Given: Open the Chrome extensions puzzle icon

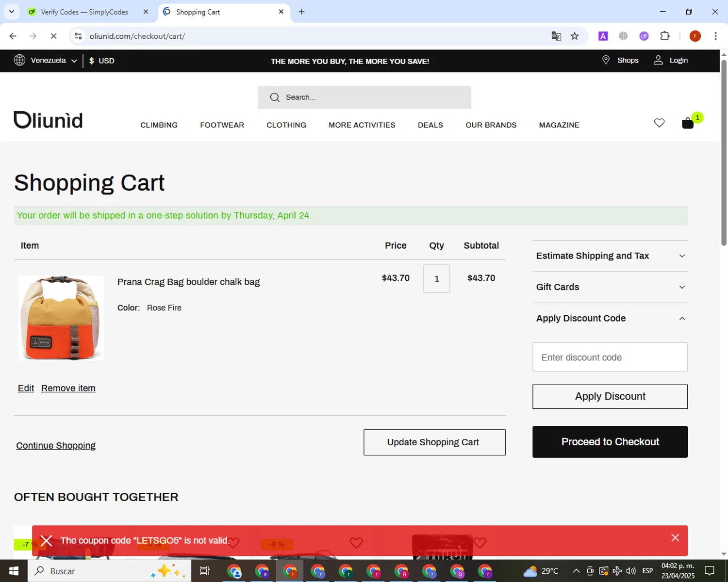Looking at the screenshot, I should coord(665,36).
